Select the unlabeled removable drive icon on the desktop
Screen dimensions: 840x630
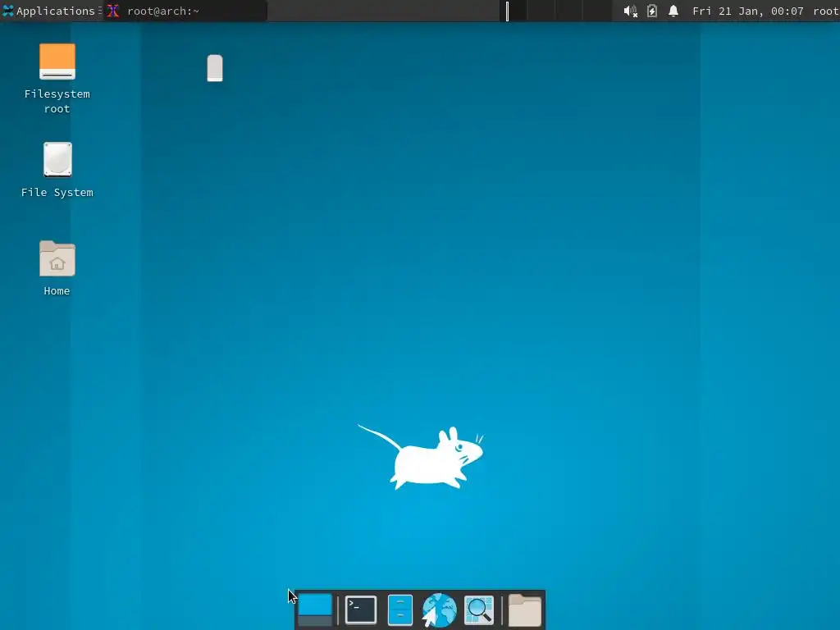215,68
